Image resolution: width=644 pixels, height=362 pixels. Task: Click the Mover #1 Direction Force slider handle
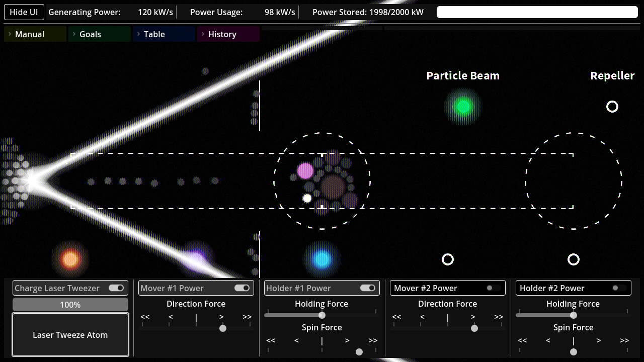(x=223, y=328)
